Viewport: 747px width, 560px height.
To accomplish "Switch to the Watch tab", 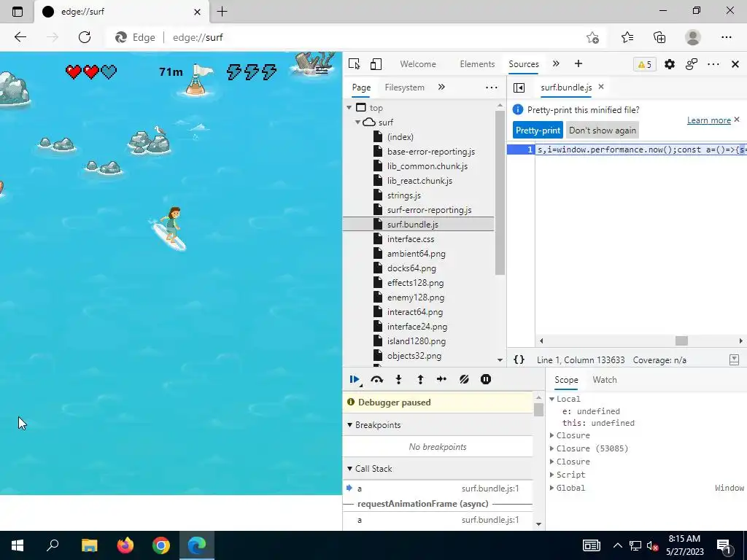I will pyautogui.click(x=605, y=379).
